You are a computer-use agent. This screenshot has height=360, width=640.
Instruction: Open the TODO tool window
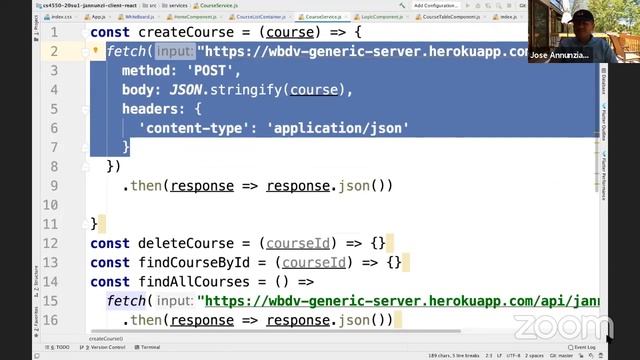coord(57,347)
